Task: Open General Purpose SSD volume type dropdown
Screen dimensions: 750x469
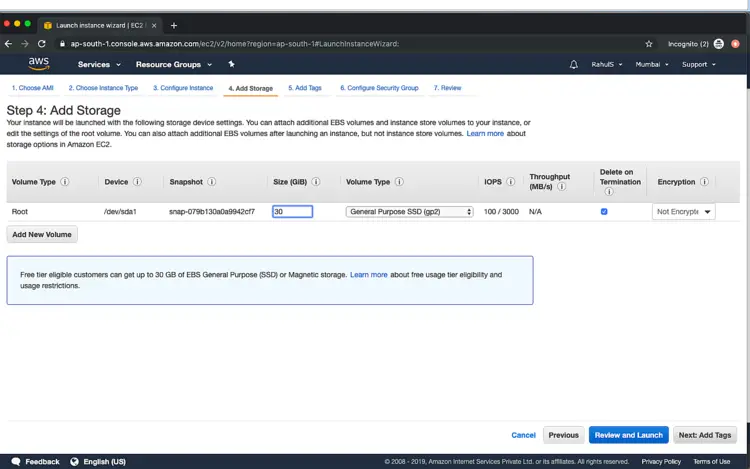Action: pyautogui.click(x=409, y=211)
